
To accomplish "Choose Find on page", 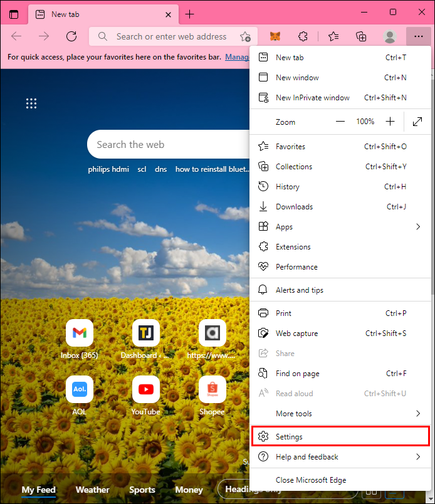I will [x=340, y=374].
